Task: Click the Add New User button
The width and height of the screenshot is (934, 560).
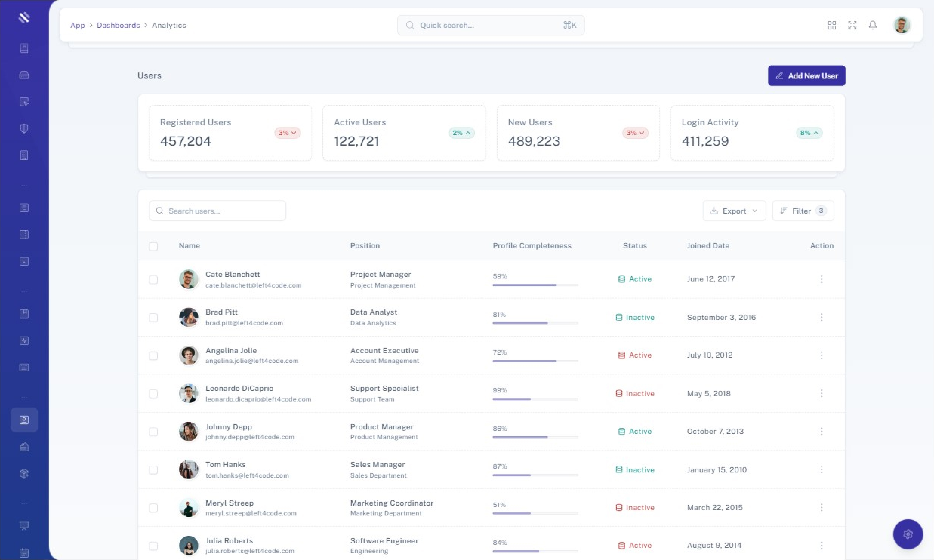Action: pyautogui.click(x=806, y=76)
